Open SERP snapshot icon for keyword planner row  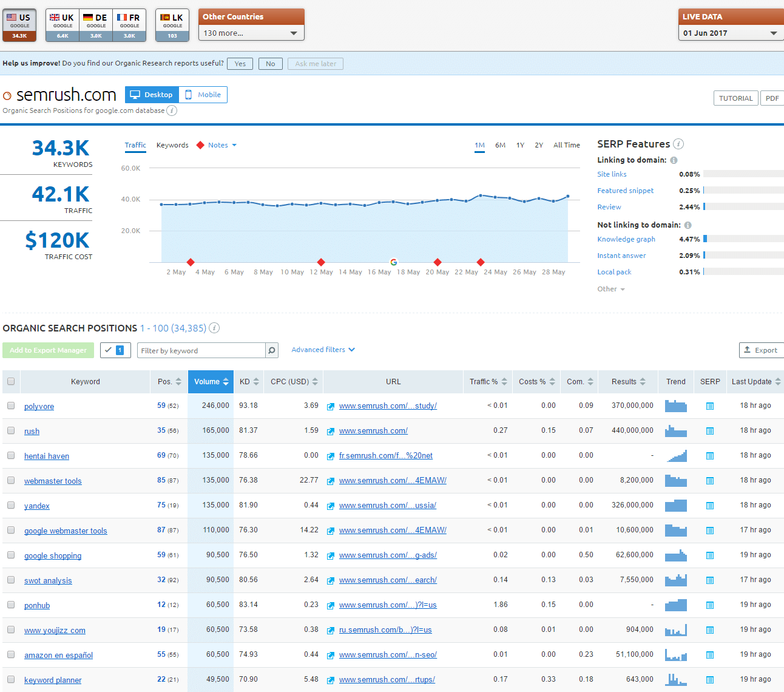point(710,680)
